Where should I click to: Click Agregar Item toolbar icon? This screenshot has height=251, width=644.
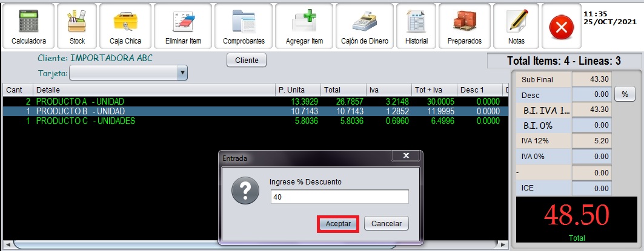pyautogui.click(x=304, y=26)
